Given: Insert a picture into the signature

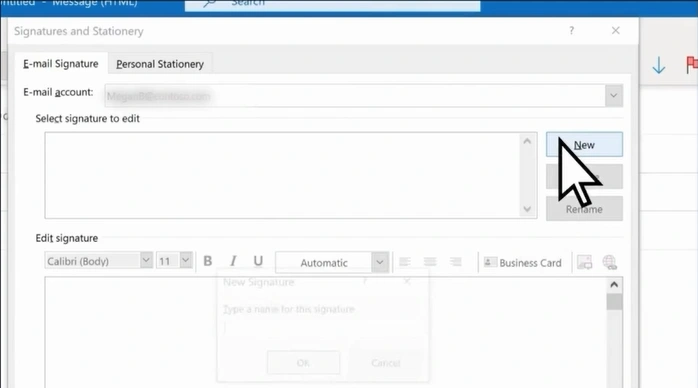Looking at the screenshot, I should [584, 262].
